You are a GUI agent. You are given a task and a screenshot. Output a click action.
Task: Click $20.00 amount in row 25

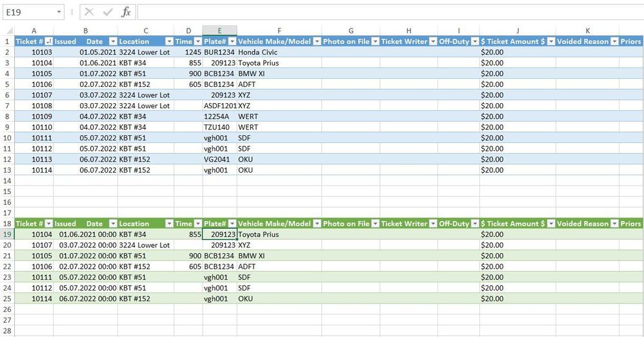pyautogui.click(x=518, y=298)
